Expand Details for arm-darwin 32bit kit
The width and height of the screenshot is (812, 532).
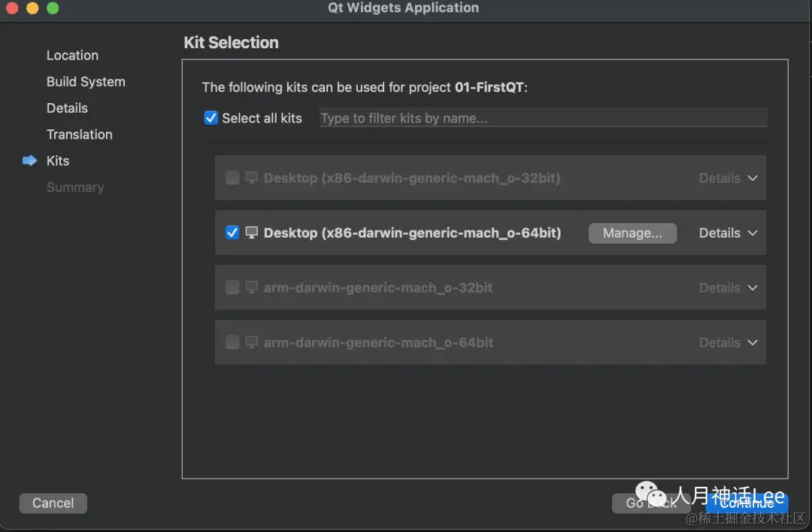(728, 287)
